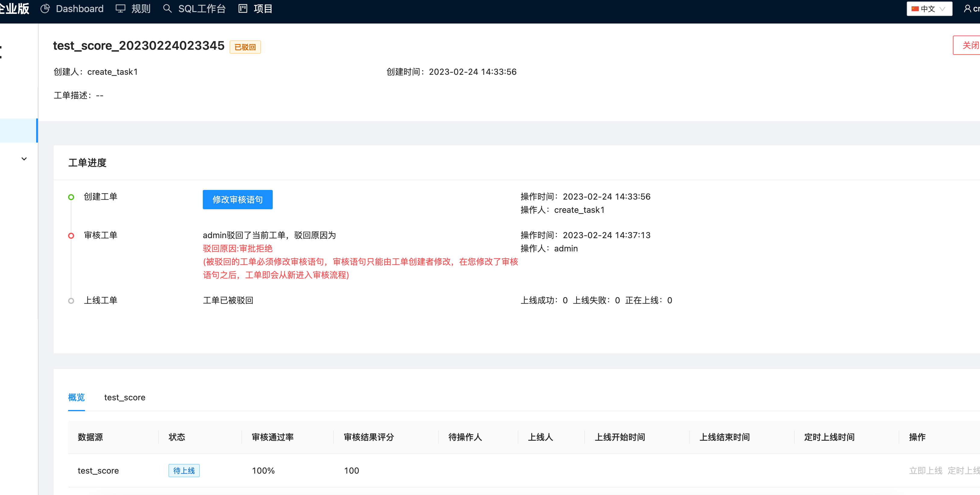Screen dimensions: 980x495
Task: Select Dashboard in the top menu bar
Action: pyautogui.click(x=80, y=8)
